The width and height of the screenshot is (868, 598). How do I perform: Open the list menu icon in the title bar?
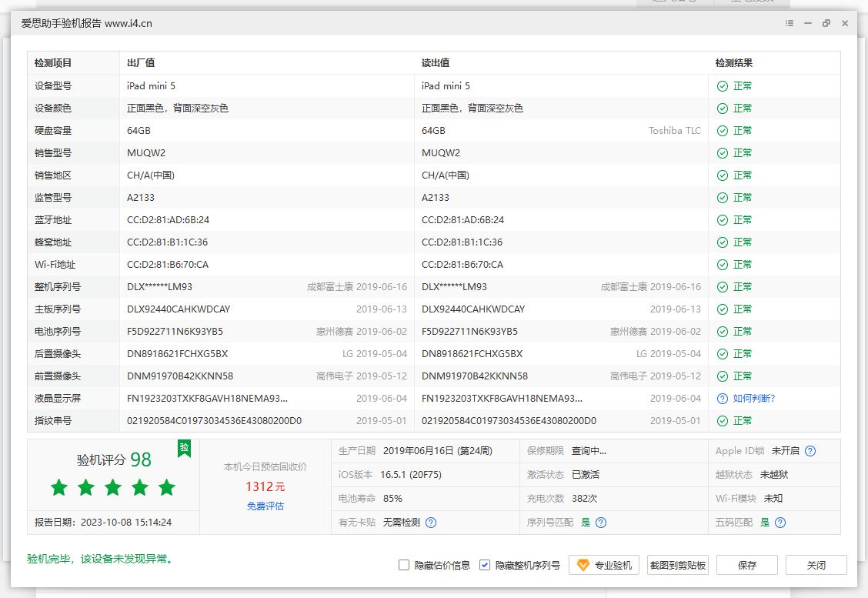tap(789, 23)
